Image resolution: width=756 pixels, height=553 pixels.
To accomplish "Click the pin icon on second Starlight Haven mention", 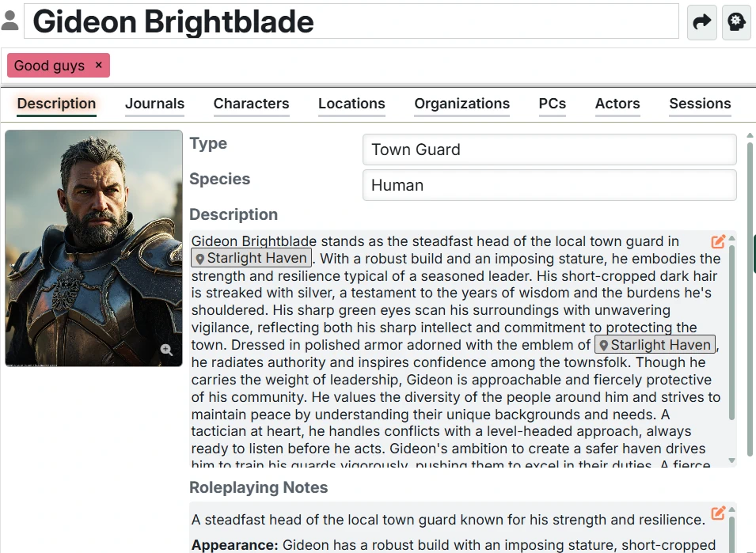I will 604,344.
